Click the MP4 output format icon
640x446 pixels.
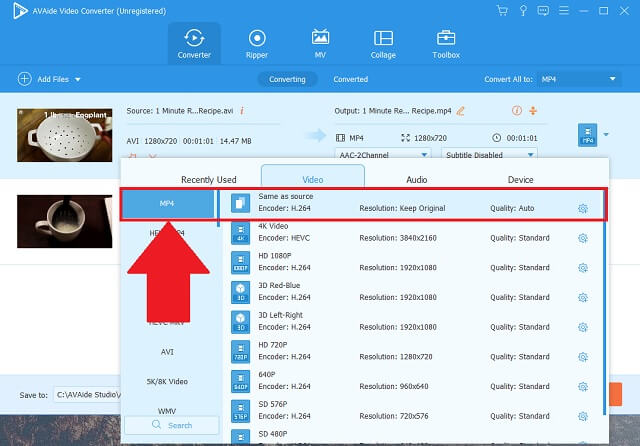(x=587, y=135)
